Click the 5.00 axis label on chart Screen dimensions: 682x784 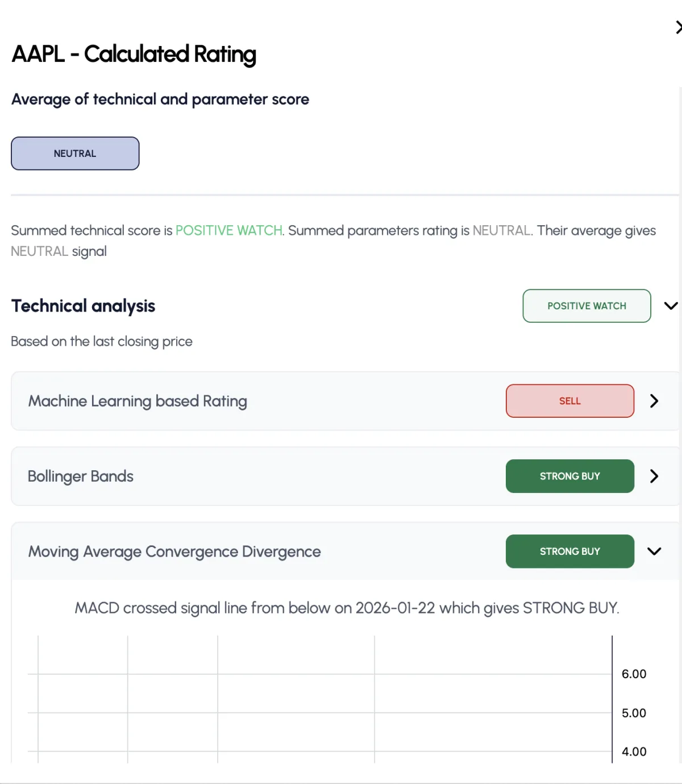point(634,713)
